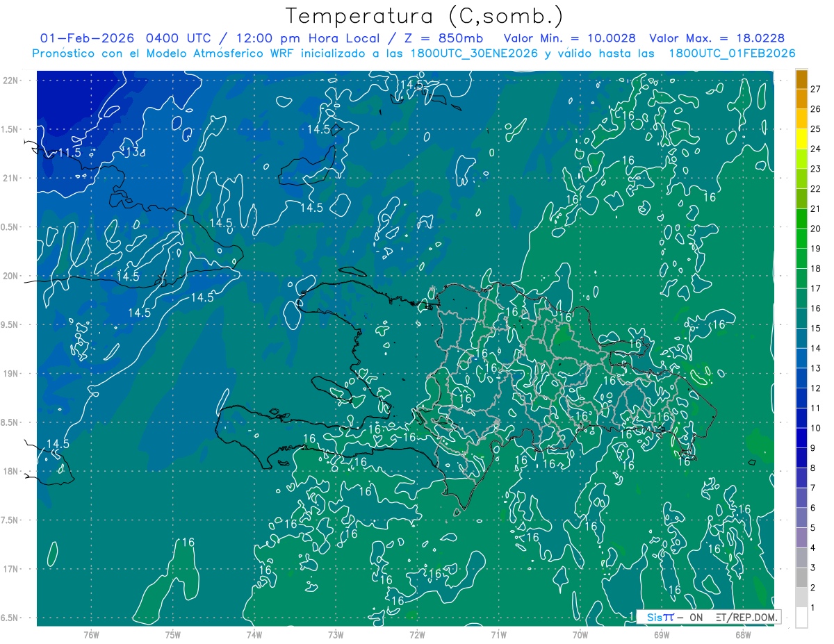This screenshot has width=834, height=644.
Task: Click the "20N" latitude axis label
Action: click(10, 276)
